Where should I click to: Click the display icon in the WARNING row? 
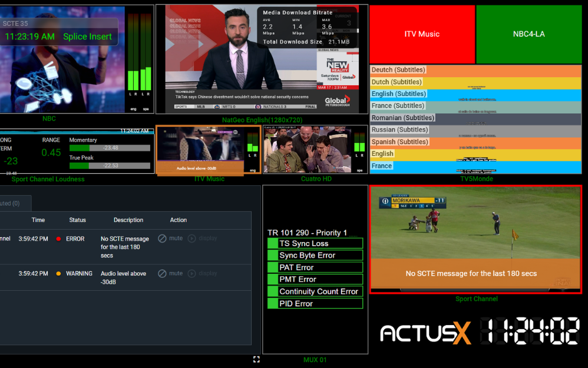(191, 274)
